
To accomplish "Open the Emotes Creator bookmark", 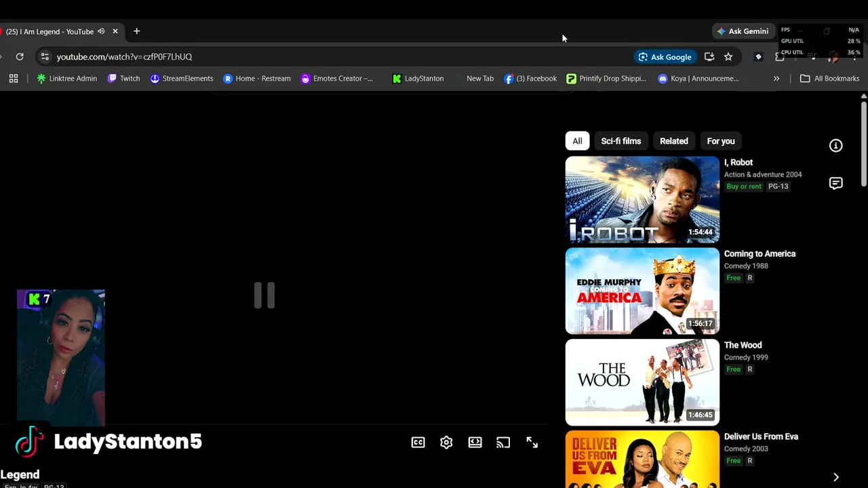I will click(x=337, y=79).
